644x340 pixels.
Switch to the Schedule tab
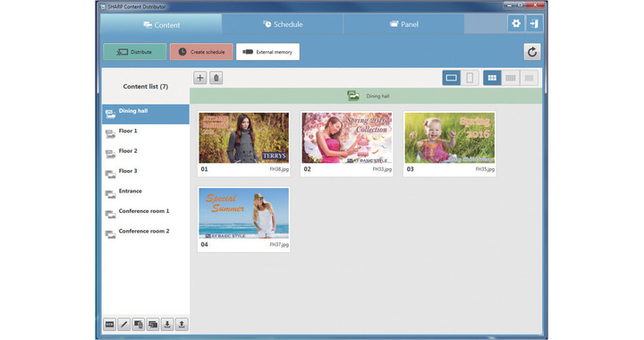click(x=283, y=24)
